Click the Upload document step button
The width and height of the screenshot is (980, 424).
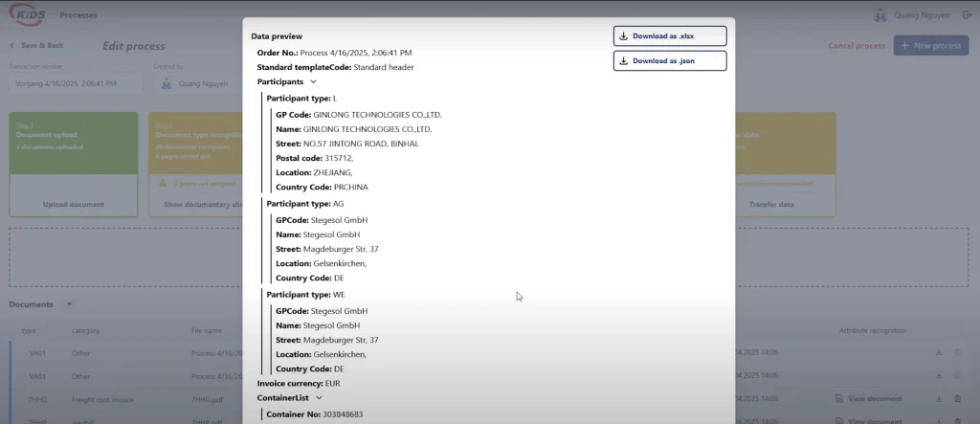point(74,205)
